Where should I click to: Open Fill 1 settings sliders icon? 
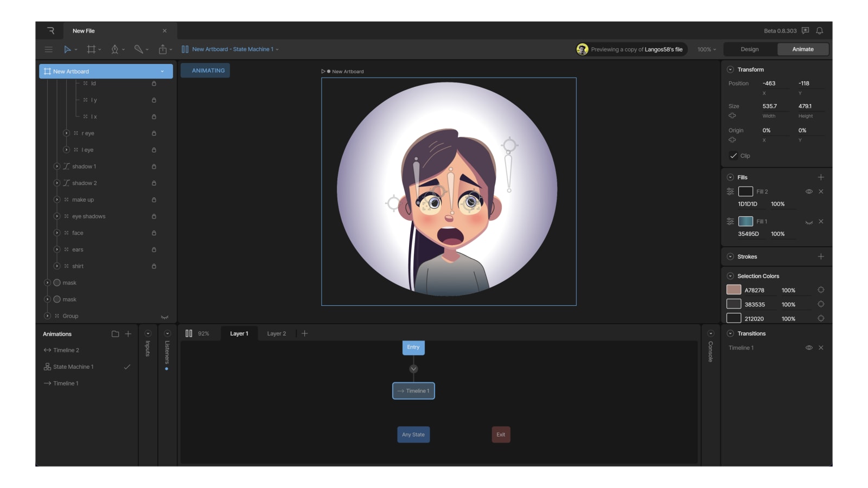click(x=730, y=221)
